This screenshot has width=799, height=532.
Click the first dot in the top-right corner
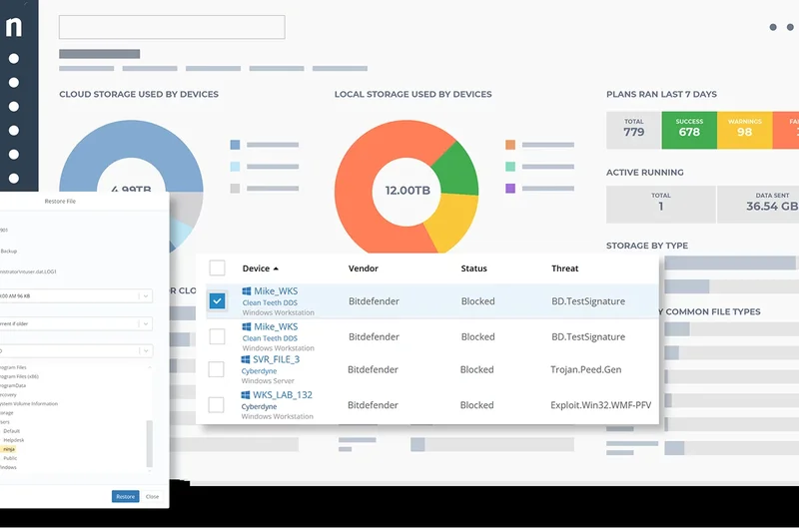tap(773, 28)
